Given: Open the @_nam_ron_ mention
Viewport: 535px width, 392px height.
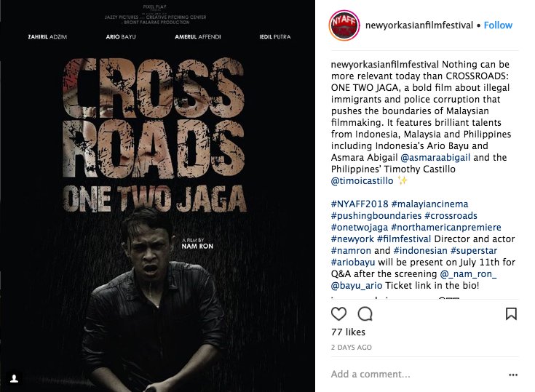Looking at the screenshot, I should tap(468, 273).
